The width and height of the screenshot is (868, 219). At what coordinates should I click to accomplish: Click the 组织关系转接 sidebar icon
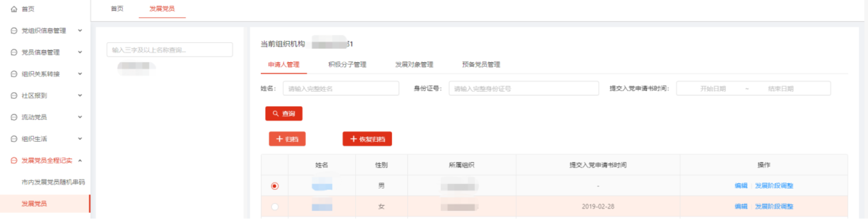pos(14,74)
